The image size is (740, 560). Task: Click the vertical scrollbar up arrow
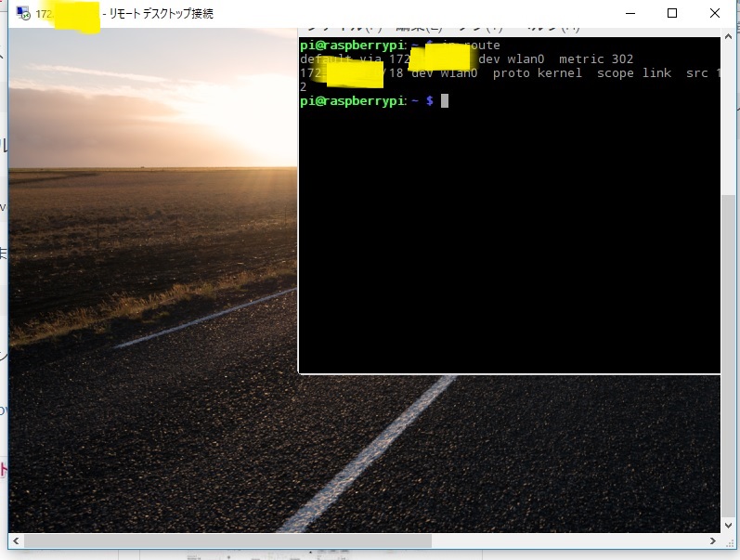coord(728,36)
